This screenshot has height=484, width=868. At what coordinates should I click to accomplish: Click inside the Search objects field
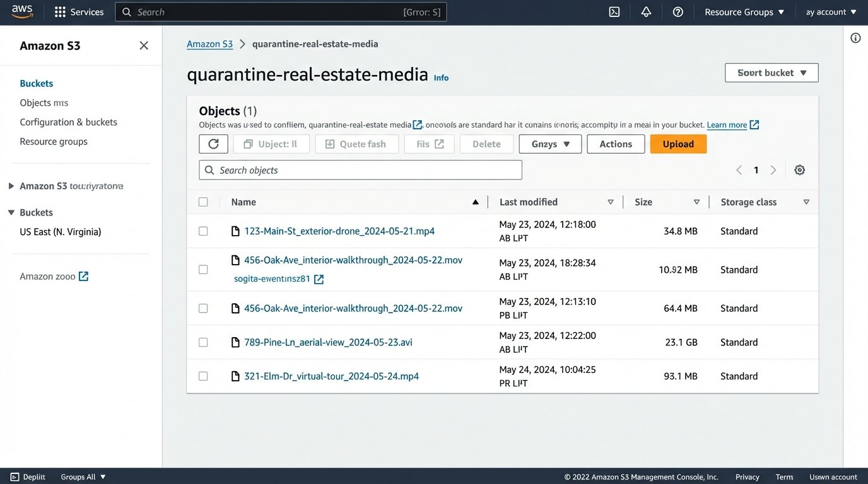coord(360,170)
